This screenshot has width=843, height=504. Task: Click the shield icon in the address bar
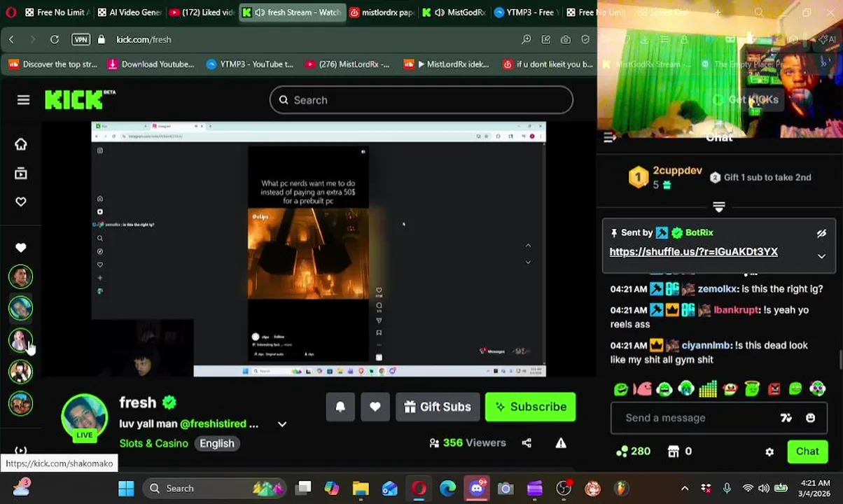(585, 39)
